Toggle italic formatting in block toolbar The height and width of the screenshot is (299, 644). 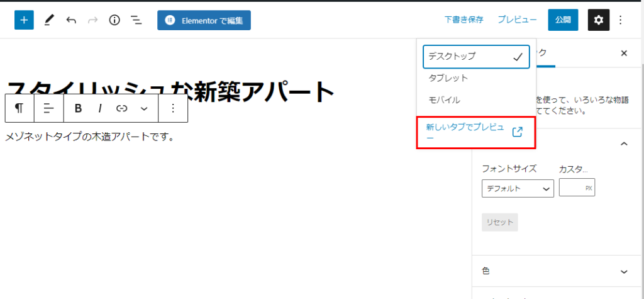coord(100,108)
